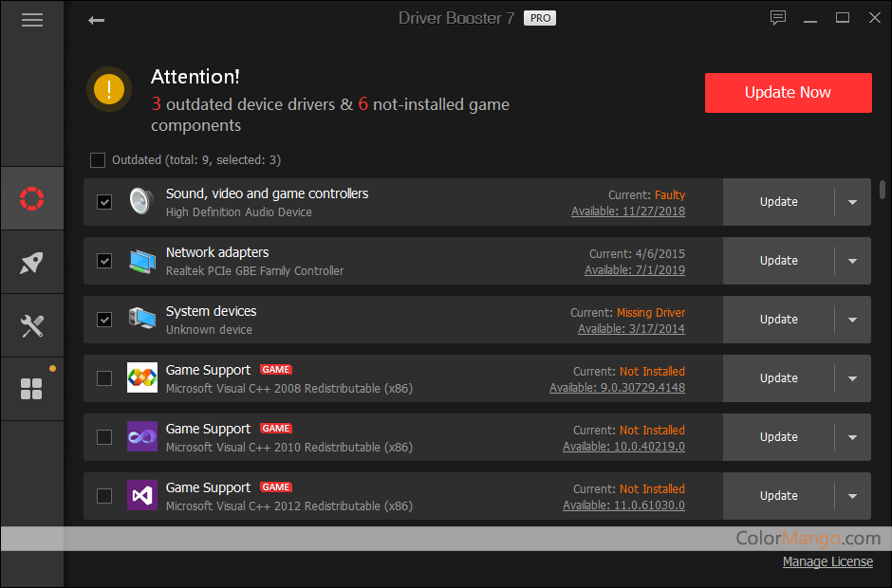Click the red Update Now button
The image size is (892, 588).
788,93
